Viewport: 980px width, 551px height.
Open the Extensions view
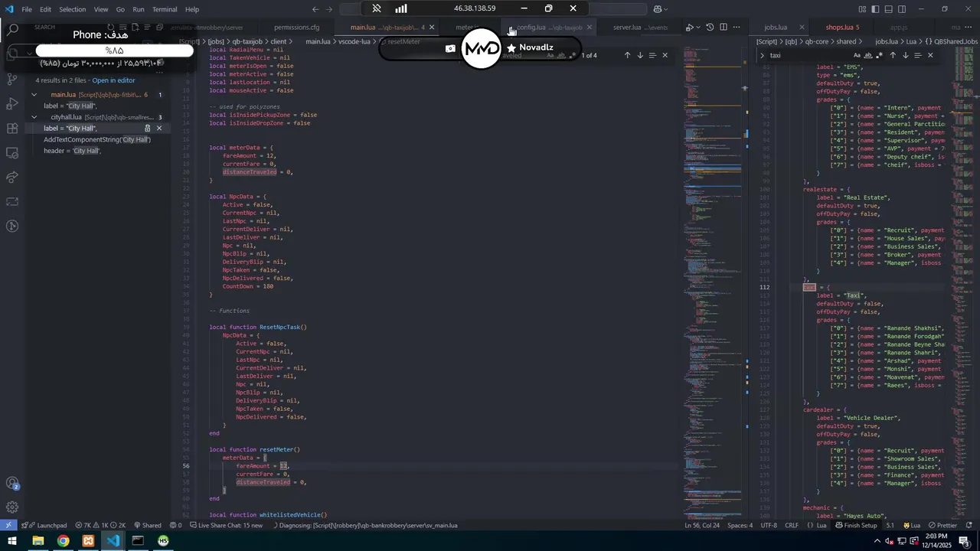[12, 129]
